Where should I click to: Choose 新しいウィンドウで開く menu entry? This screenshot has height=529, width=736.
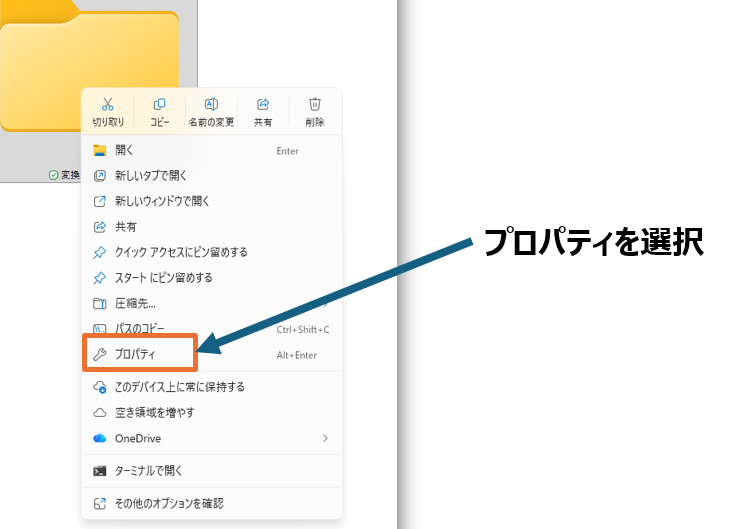[x=211, y=201]
